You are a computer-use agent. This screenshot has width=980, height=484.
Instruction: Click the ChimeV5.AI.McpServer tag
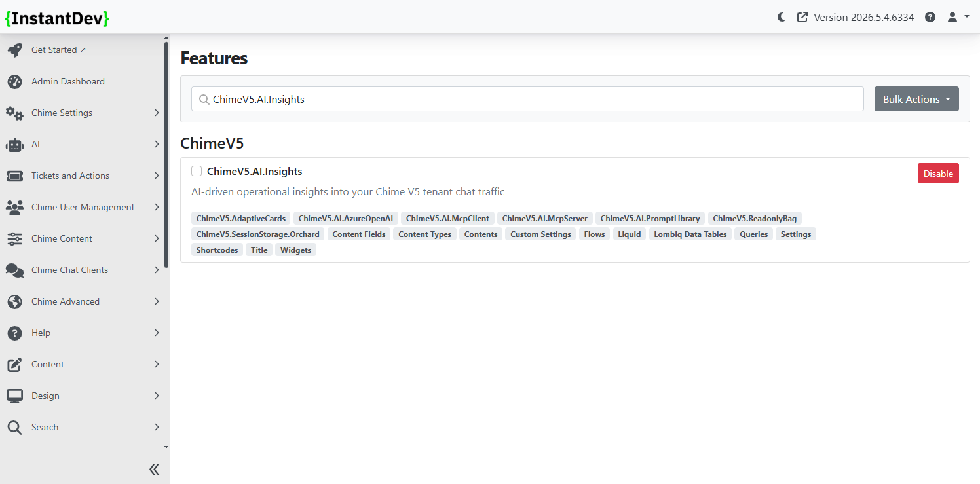(x=545, y=218)
